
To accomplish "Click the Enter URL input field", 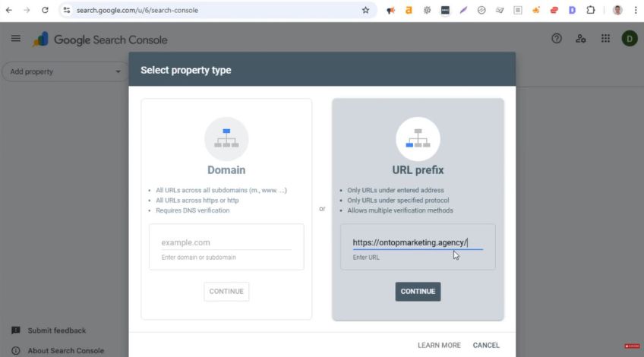I will (418, 242).
